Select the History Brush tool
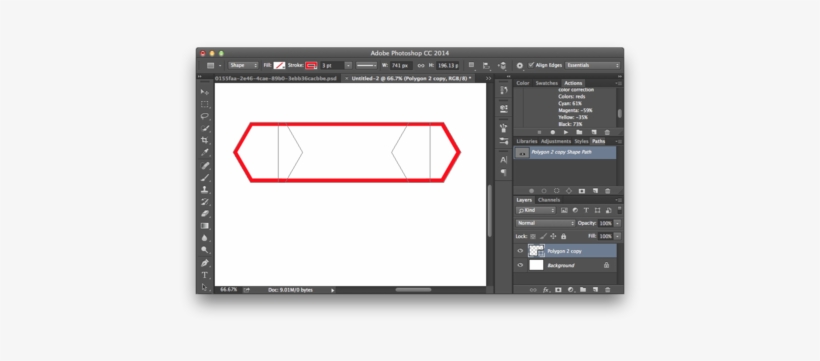The image size is (820, 361). [x=204, y=201]
